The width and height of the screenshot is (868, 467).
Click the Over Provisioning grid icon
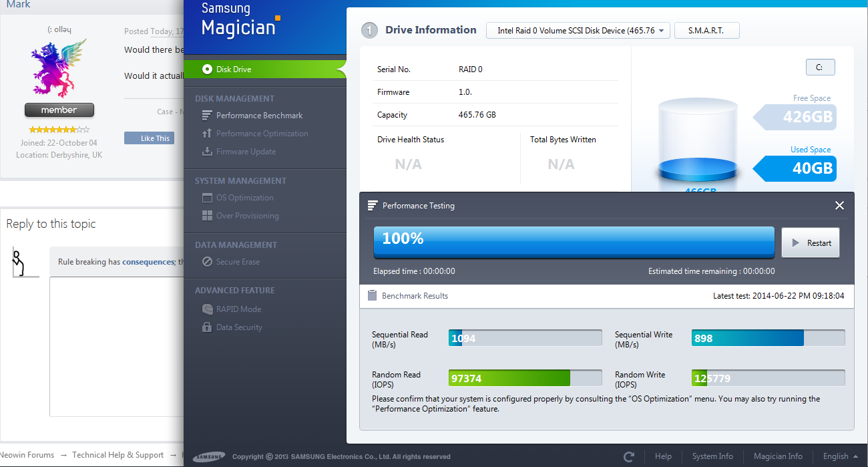pyautogui.click(x=206, y=216)
